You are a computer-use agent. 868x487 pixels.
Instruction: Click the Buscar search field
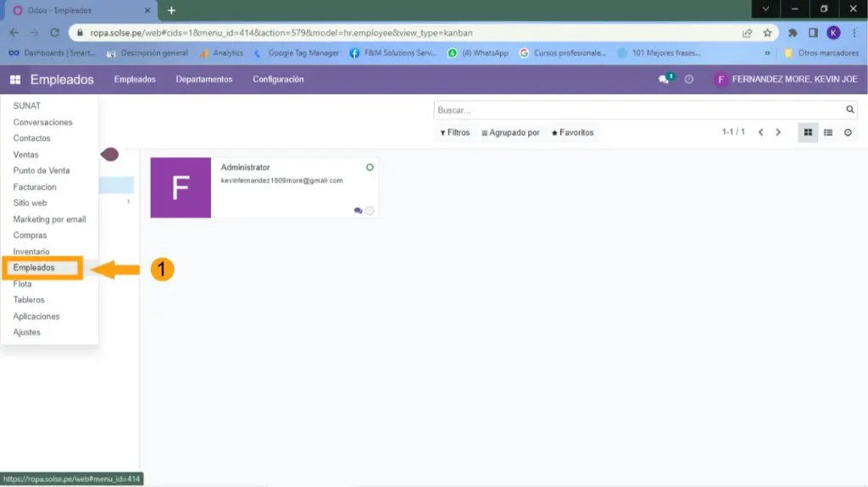(638, 110)
